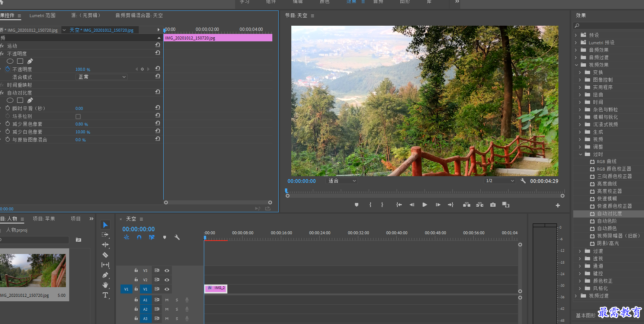This screenshot has width=644, height=324.
Task: Collapse the Video Effects folder
Action: [x=576, y=65]
